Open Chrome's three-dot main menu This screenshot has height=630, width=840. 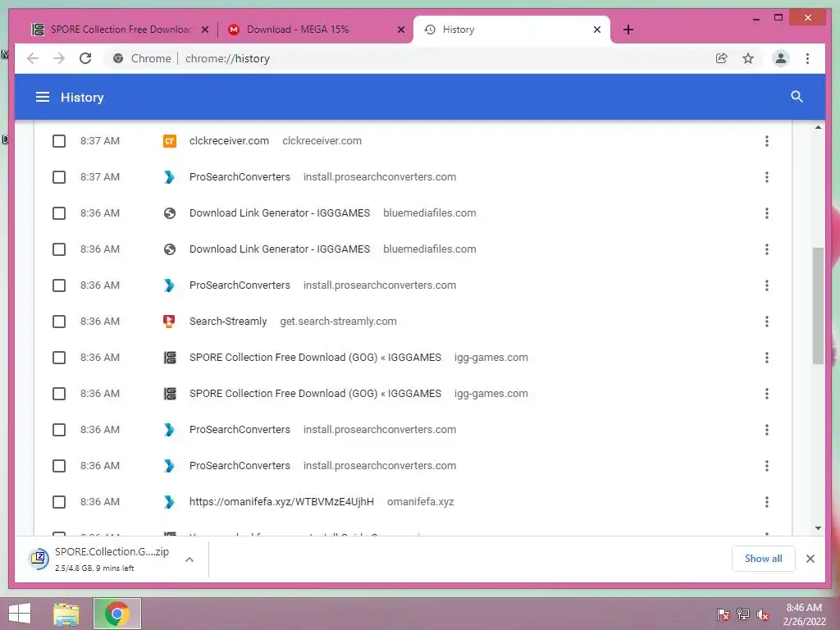(807, 58)
